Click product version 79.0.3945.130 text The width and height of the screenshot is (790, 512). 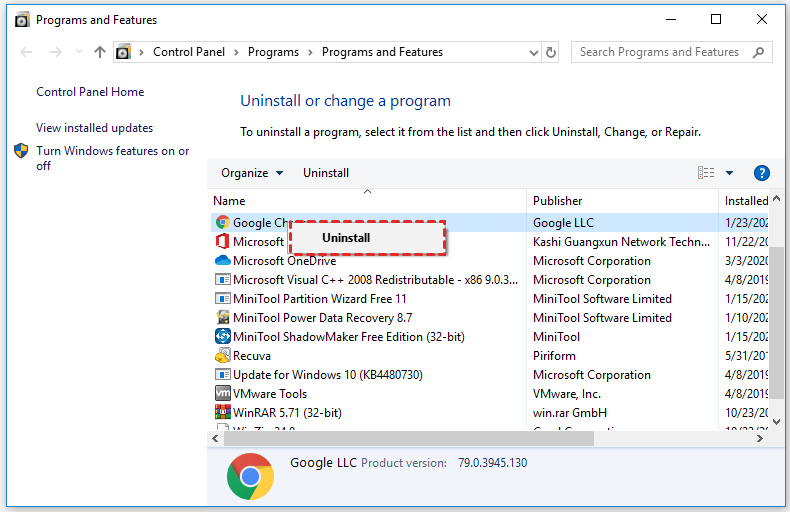point(492,463)
